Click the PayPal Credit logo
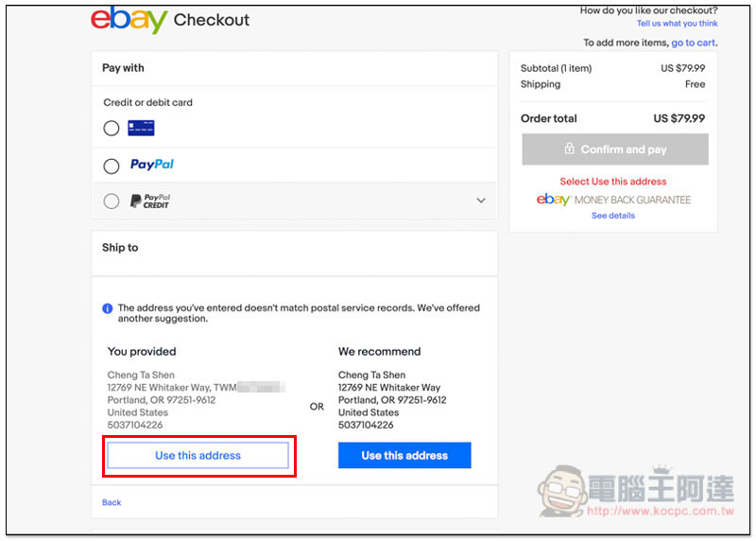The height and width of the screenshot is (541, 756). 150,201
